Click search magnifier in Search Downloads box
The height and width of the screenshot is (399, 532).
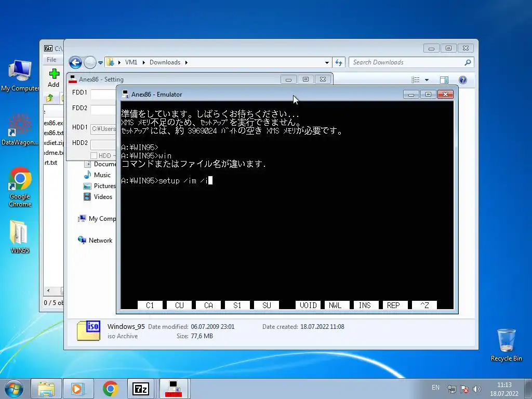(468, 62)
